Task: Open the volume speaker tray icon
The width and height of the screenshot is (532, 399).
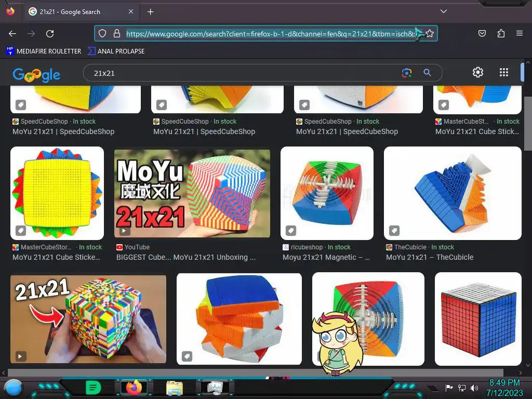Action: 474,388
